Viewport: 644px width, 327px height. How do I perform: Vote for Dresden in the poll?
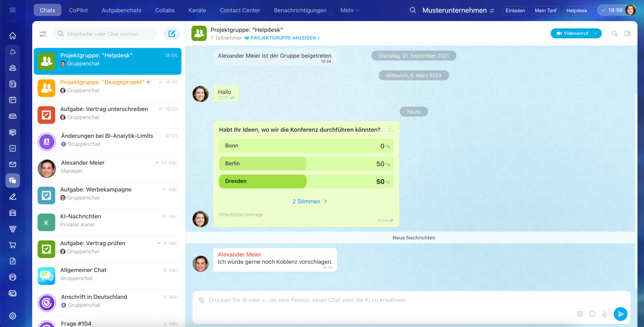pos(306,181)
